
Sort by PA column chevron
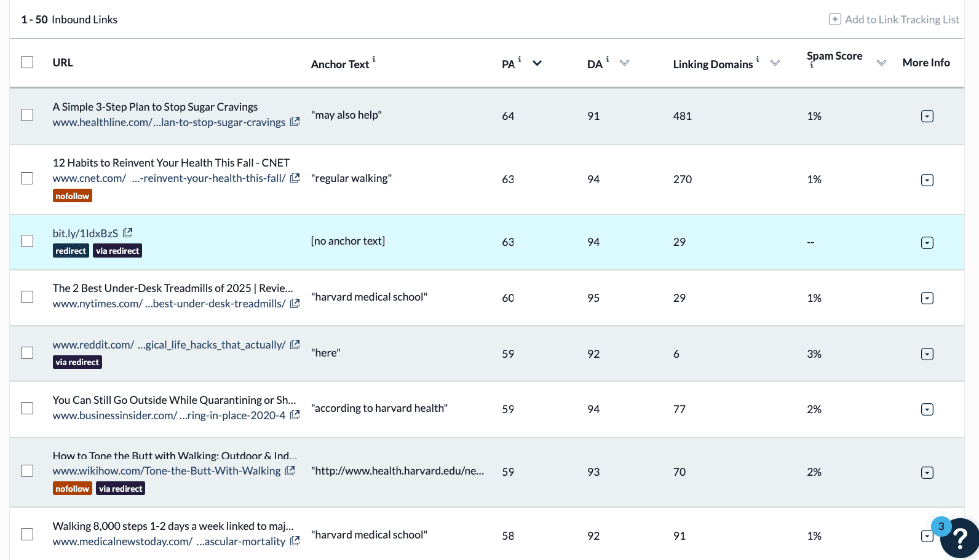[537, 63]
